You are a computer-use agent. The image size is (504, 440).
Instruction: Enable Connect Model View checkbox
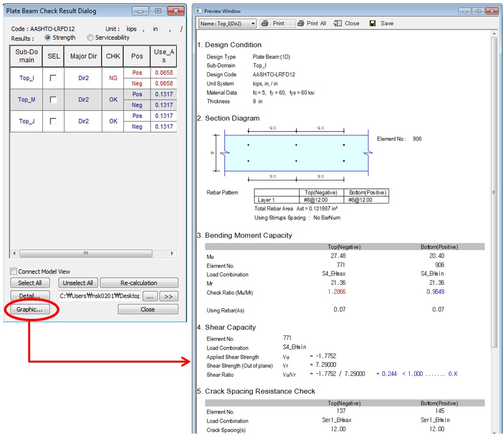pyautogui.click(x=14, y=271)
